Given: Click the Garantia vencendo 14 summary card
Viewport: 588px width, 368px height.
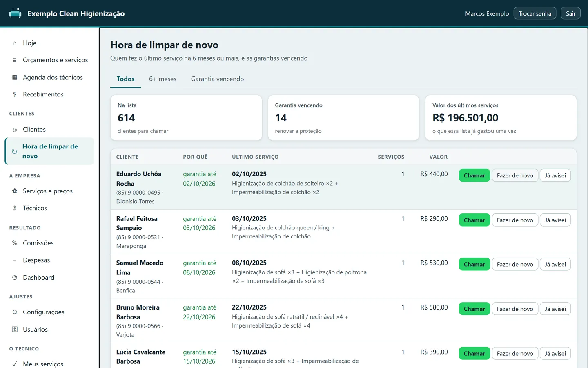Looking at the screenshot, I should (343, 118).
